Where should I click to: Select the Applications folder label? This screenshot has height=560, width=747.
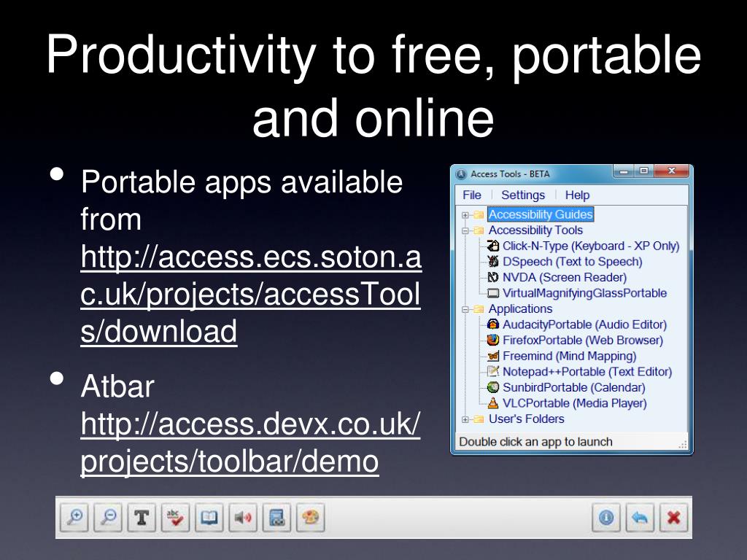click(x=520, y=308)
